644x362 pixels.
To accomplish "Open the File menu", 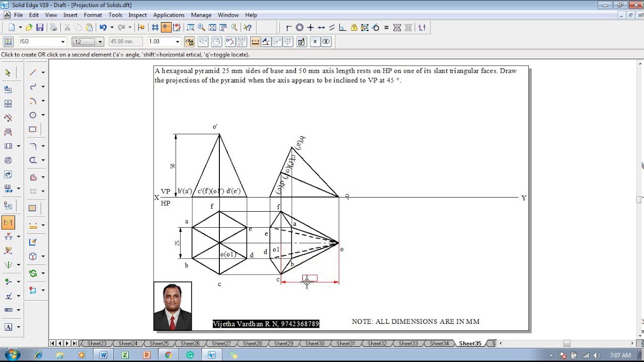I will click(x=18, y=15).
